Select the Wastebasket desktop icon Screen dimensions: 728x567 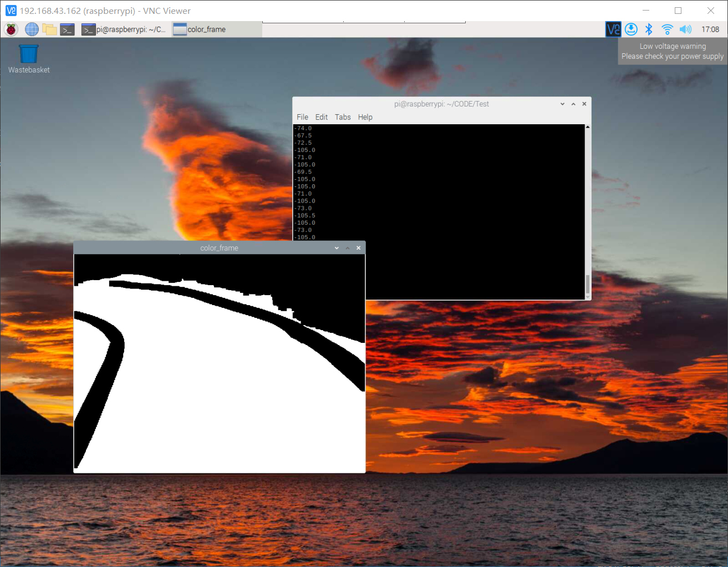[x=29, y=59]
